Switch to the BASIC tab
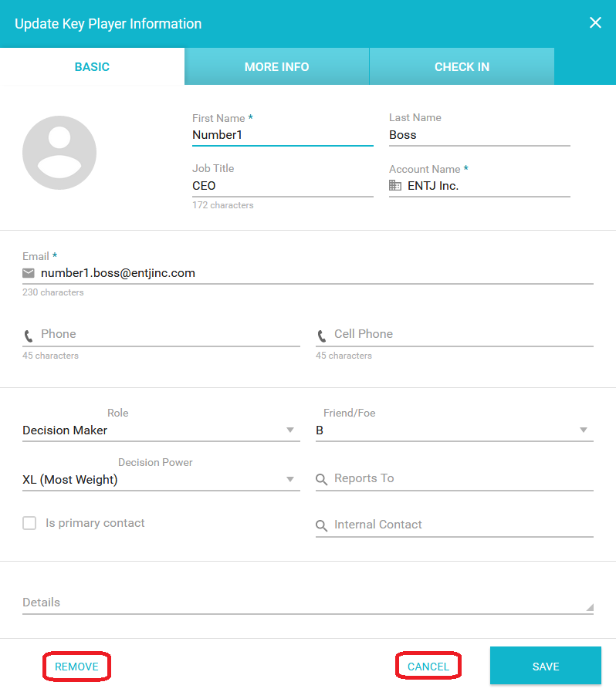The image size is (616, 692). point(92,66)
